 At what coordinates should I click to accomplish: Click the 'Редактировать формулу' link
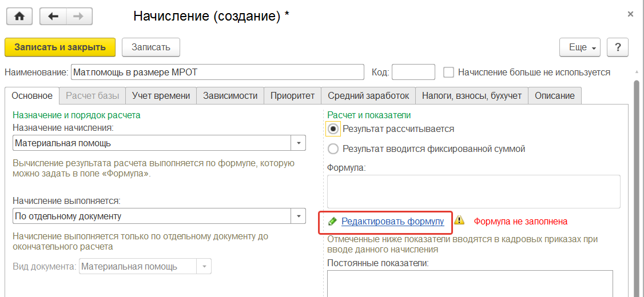[392, 221]
